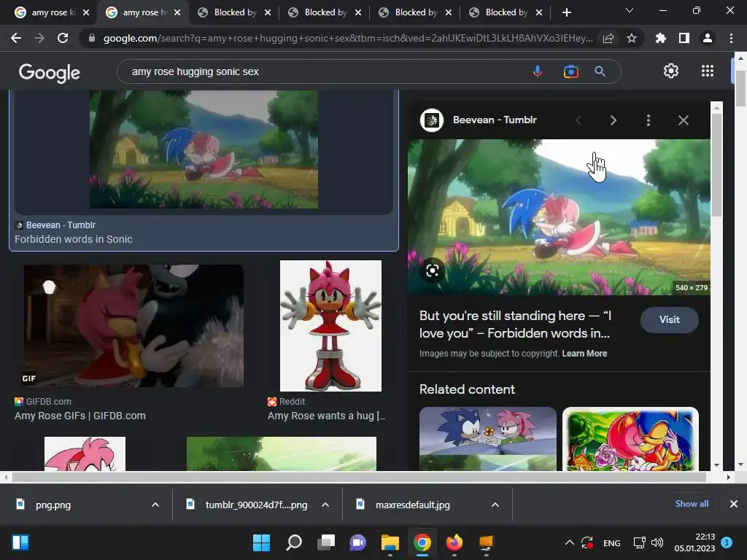The image size is (747, 560).
Task: Open the GIFDB GIF thumbnail
Action: (x=133, y=326)
